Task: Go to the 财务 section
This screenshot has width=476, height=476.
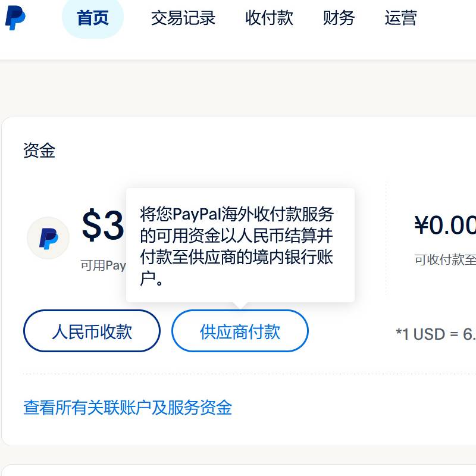Action: click(x=339, y=18)
